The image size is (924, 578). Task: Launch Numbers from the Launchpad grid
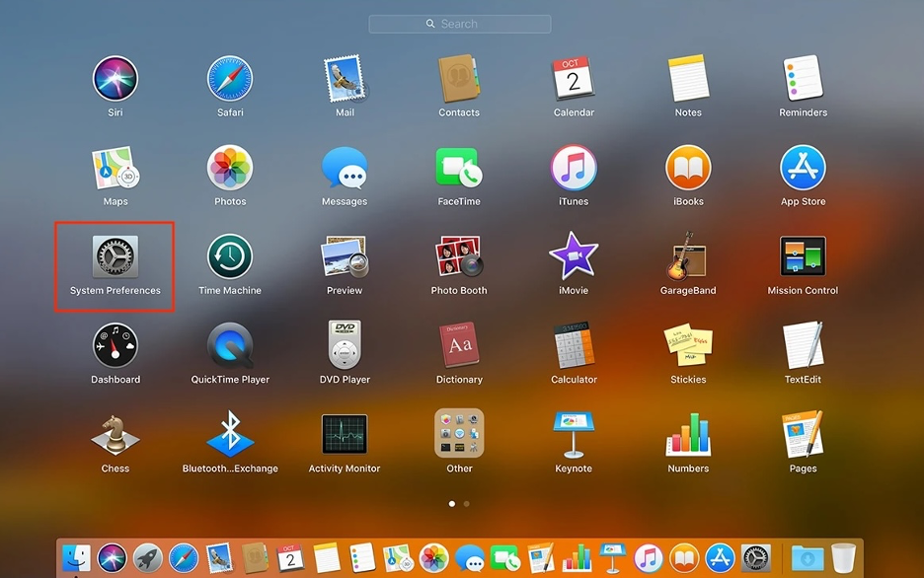pyautogui.click(x=688, y=434)
